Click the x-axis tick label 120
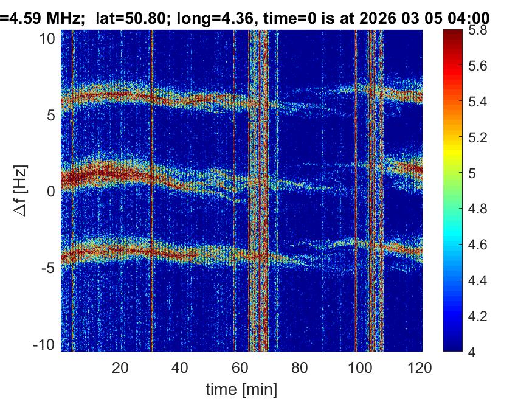This screenshot has height=399, width=532. pos(420,367)
